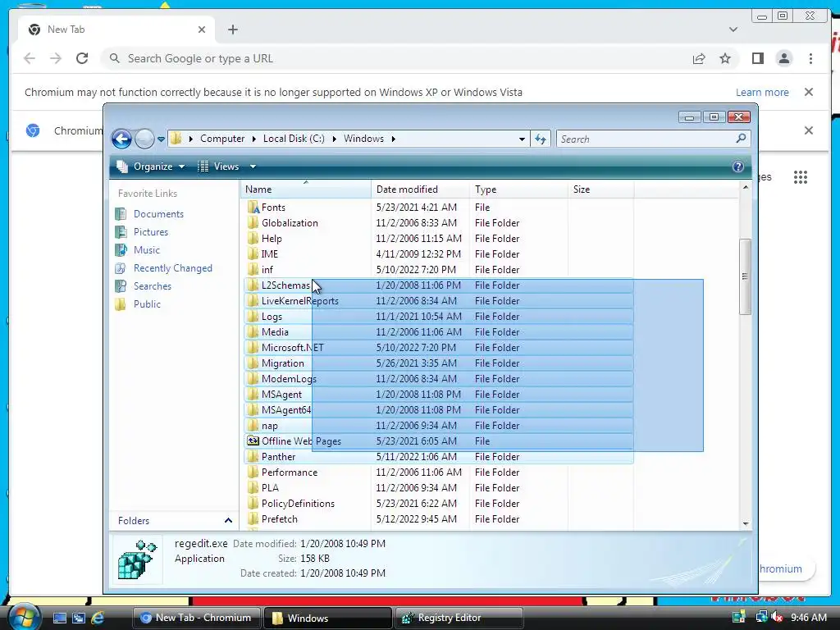
Task: Expand the arrow after Windows breadcrumb
Action: click(x=393, y=139)
